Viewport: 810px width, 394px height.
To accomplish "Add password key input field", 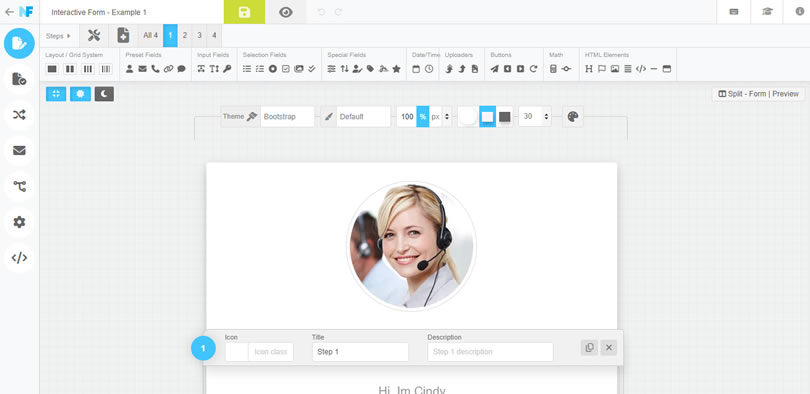I will click(x=227, y=69).
